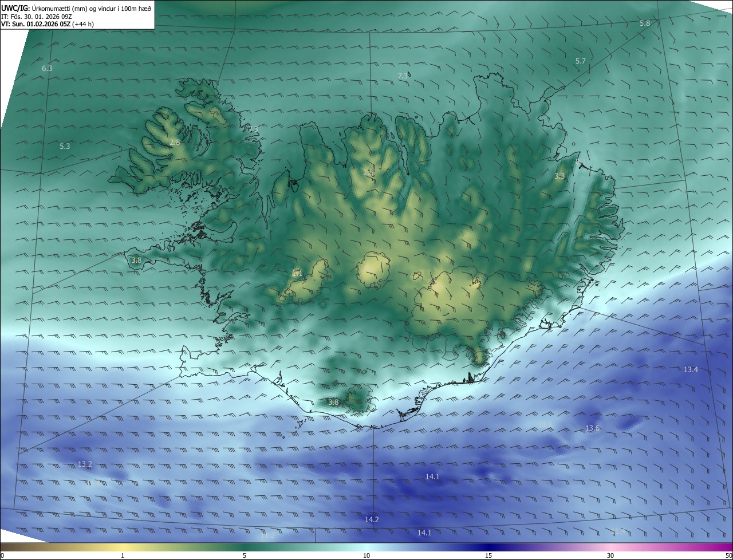Viewport: 733px width, 560px height.
Task: Click the 14.2 value label
Action: (372, 520)
